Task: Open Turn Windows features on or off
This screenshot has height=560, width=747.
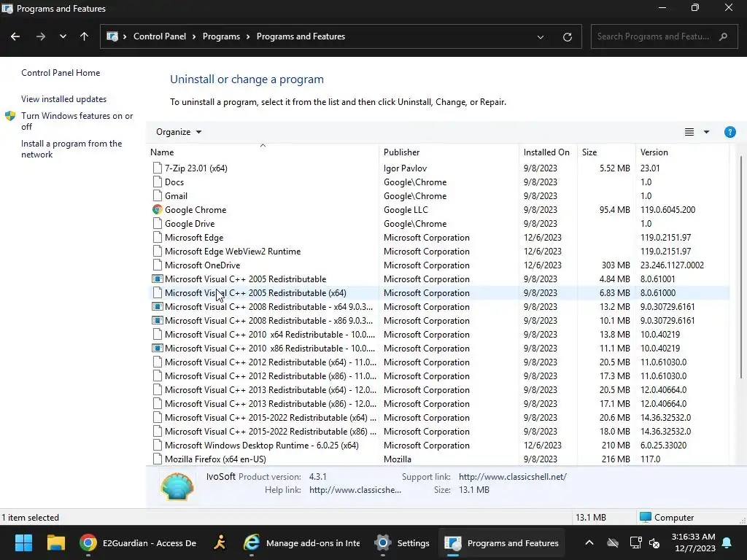Action: coord(77,121)
